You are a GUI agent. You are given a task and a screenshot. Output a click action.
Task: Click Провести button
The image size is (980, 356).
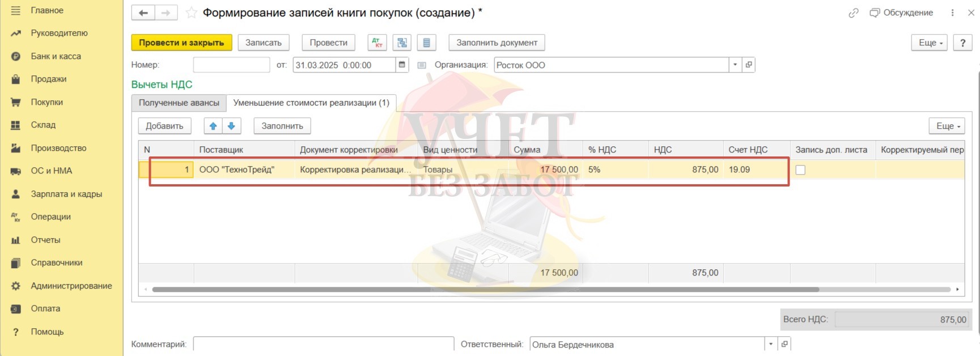[x=329, y=43]
